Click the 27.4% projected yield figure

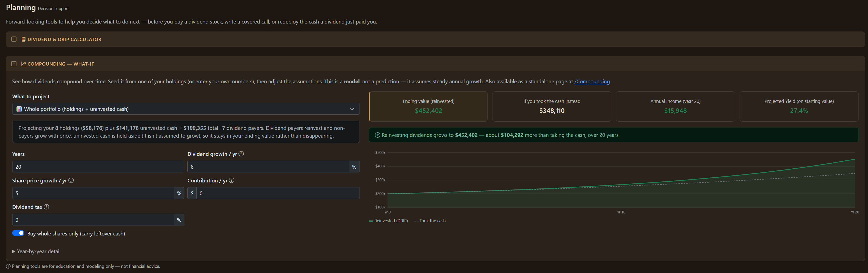point(799,111)
